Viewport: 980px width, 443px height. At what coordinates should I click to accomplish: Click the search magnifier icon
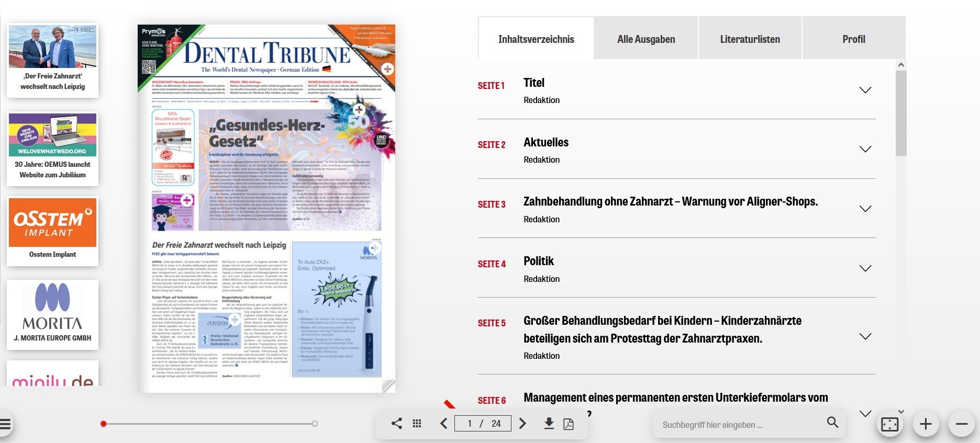(832, 422)
